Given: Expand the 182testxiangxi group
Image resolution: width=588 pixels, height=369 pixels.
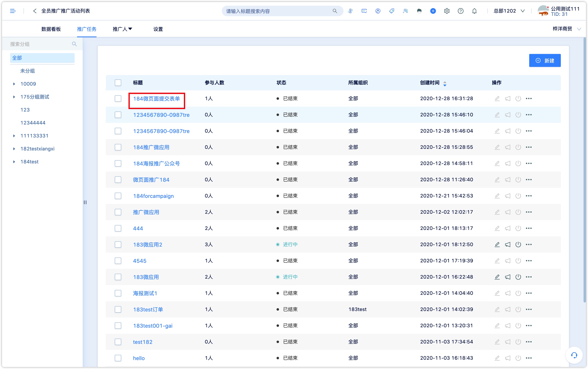Looking at the screenshot, I should (14, 149).
